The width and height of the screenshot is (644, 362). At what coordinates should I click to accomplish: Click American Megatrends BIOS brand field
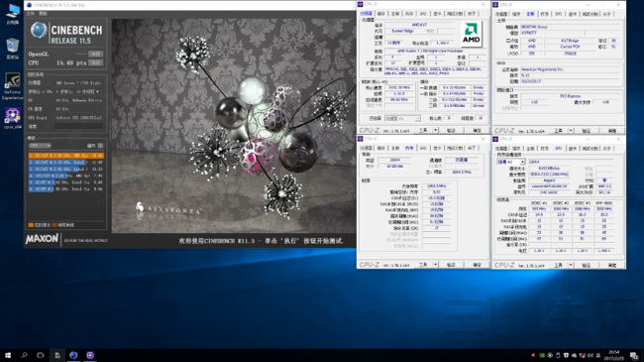(x=570, y=69)
